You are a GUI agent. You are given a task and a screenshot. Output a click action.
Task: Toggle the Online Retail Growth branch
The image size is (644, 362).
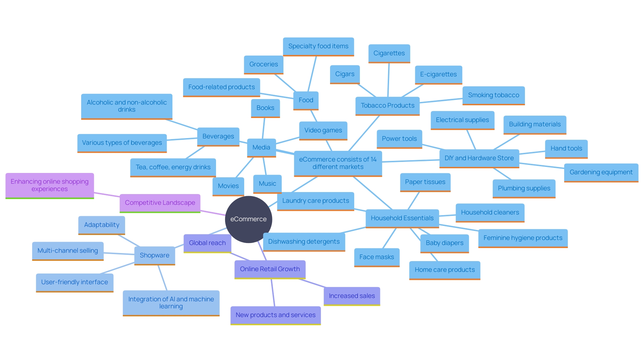click(270, 269)
